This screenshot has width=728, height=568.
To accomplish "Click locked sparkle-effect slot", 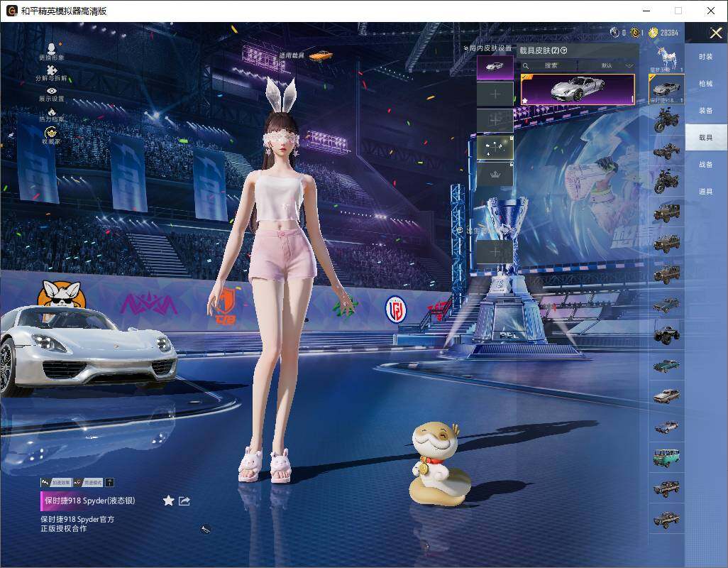I will pos(495,147).
